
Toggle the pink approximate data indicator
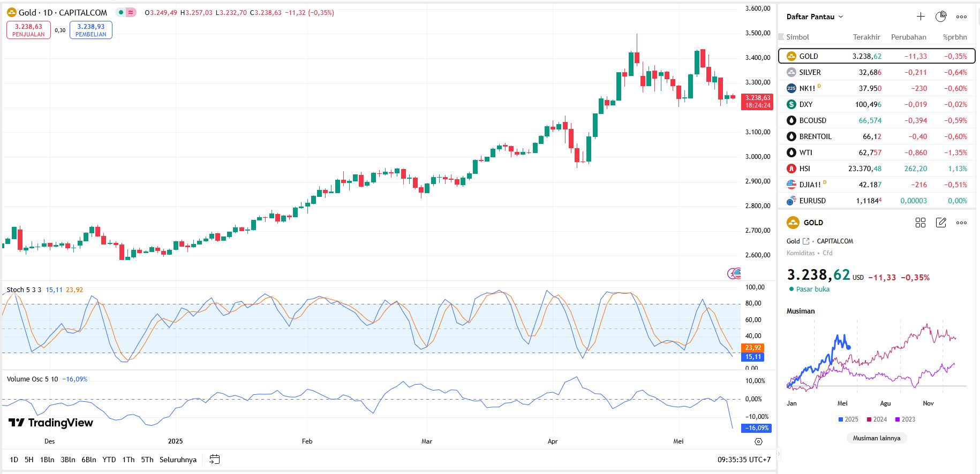coord(131,12)
